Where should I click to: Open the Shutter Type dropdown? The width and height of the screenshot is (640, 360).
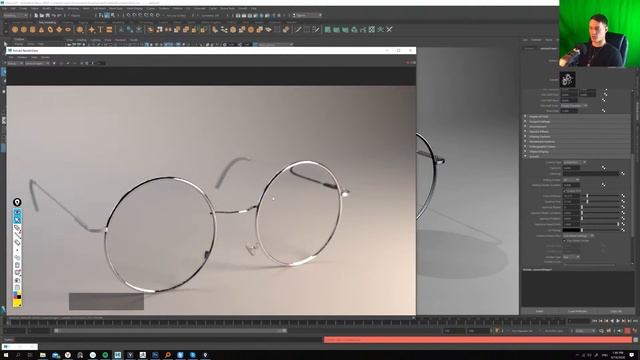pos(571,257)
